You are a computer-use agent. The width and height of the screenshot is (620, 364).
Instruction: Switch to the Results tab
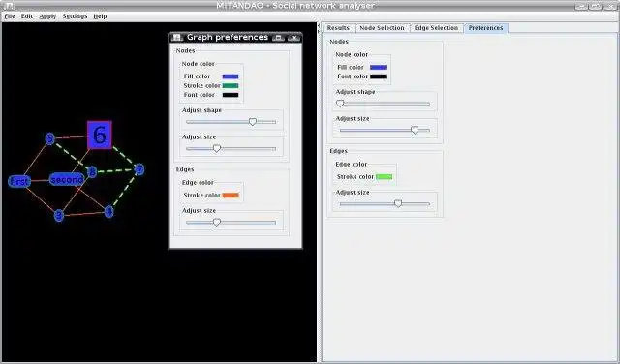pos(338,28)
